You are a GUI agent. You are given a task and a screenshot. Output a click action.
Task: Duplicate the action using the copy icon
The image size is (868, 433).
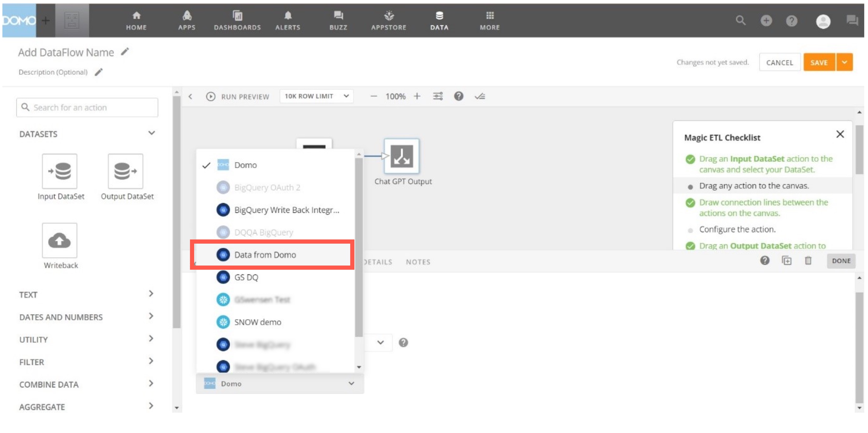[x=787, y=261]
